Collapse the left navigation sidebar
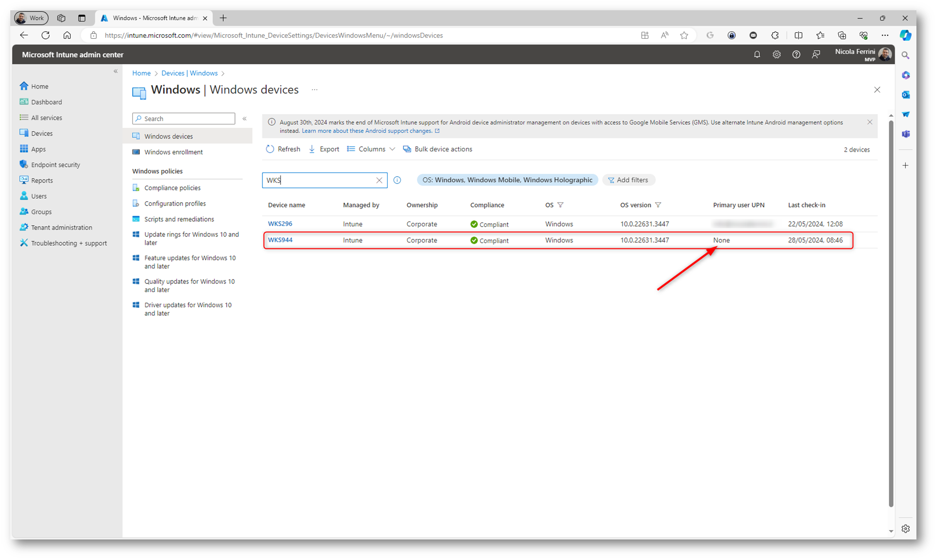 [x=116, y=71]
